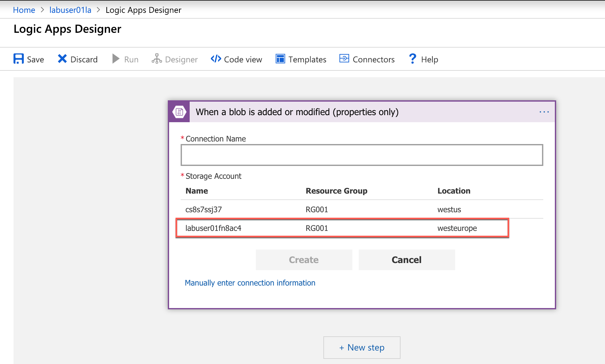Viewport: 605px width, 364px height.
Task: Click the Save floppy disk icon
Action: pos(19,59)
